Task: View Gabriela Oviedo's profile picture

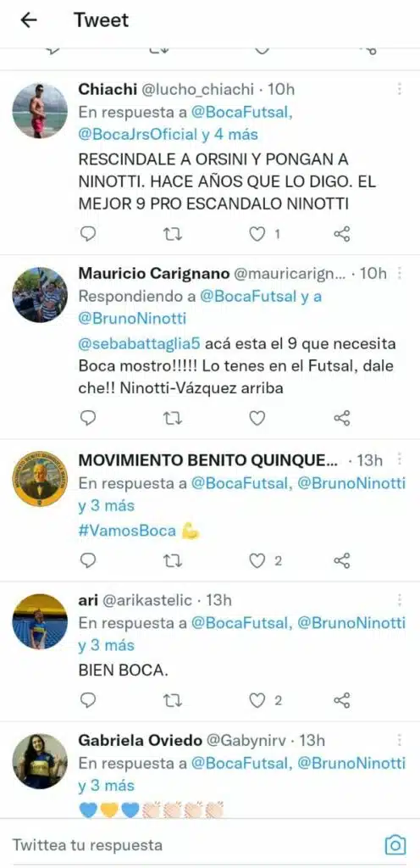Action: [x=40, y=762]
